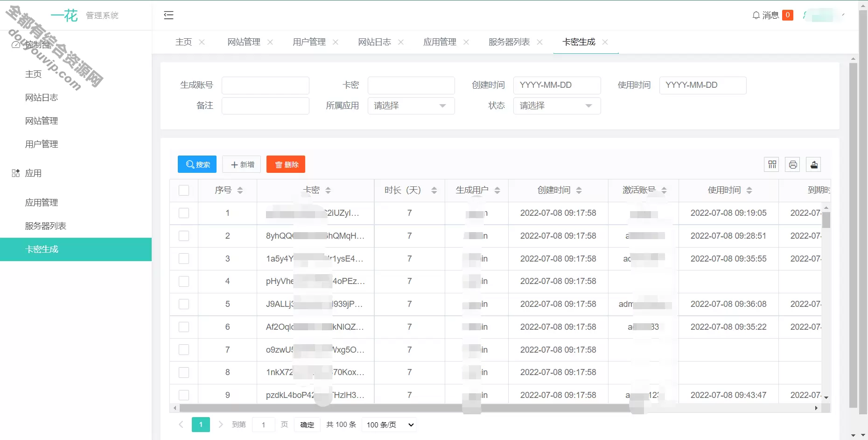Image resolution: width=868 pixels, height=440 pixels.
Task: Sort by 时长（天）column arrows
Action: click(434, 190)
